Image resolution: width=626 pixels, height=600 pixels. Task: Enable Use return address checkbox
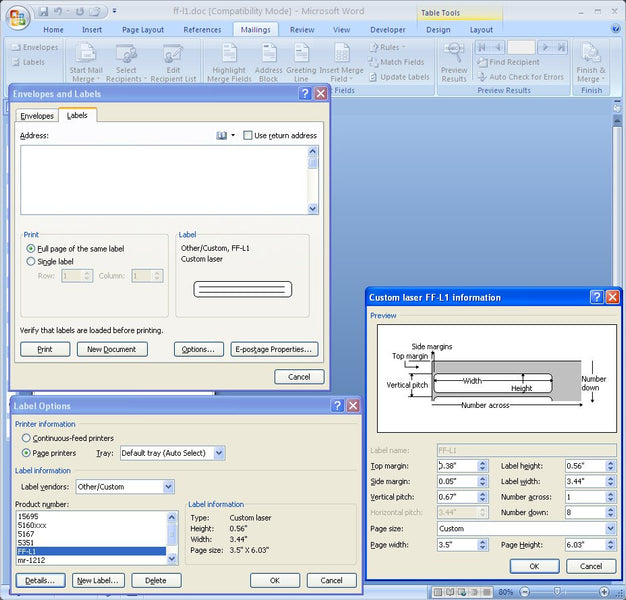(x=249, y=135)
